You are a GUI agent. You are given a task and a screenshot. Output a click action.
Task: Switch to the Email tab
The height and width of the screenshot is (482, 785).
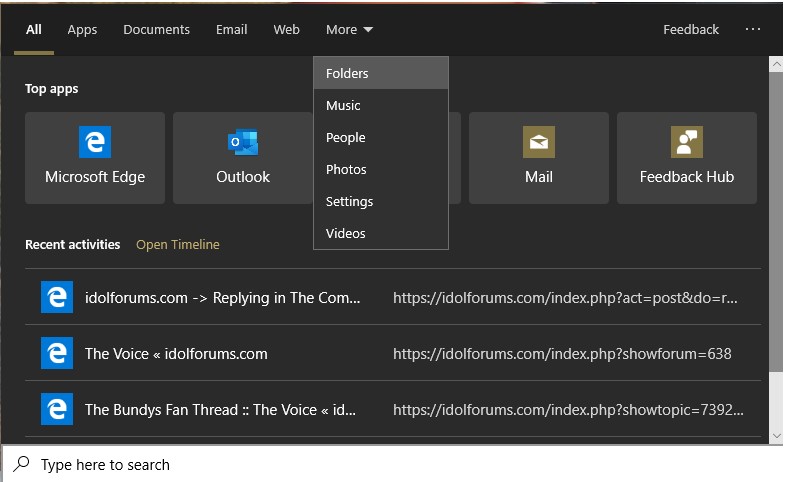coord(231,30)
